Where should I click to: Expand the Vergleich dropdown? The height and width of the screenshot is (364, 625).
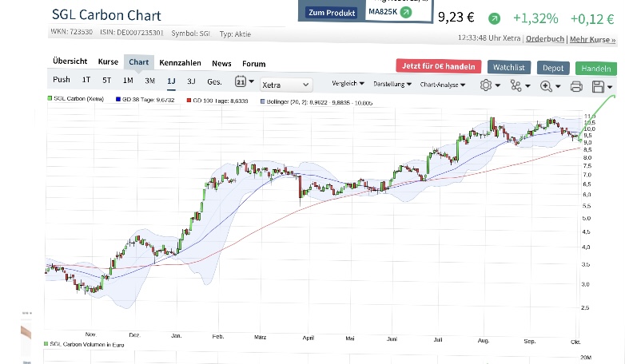348,84
